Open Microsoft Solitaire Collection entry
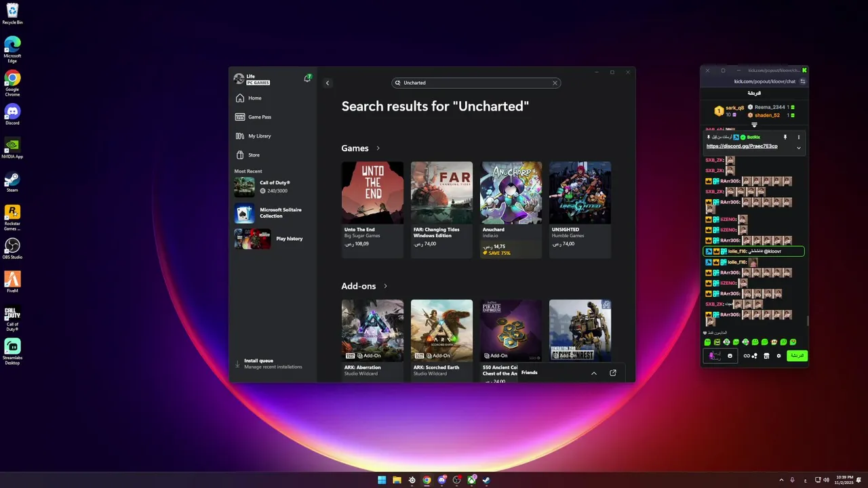 271,213
